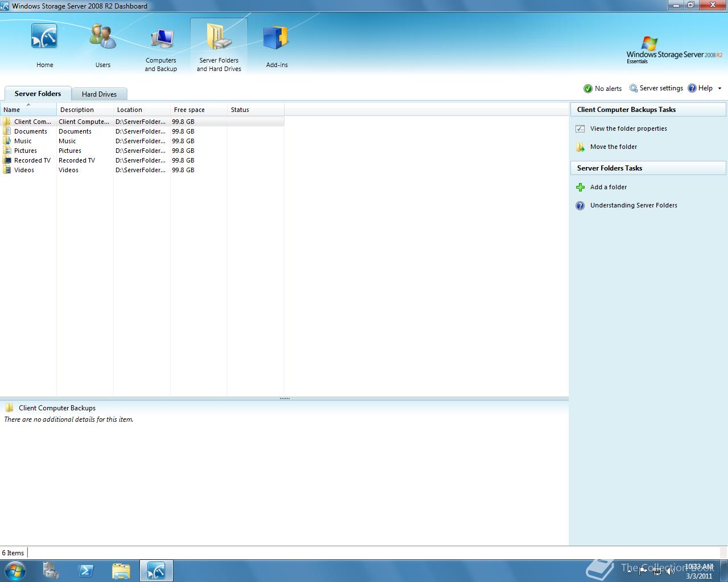Click the Server settings gear icon
This screenshot has height=582, width=728.
633,88
